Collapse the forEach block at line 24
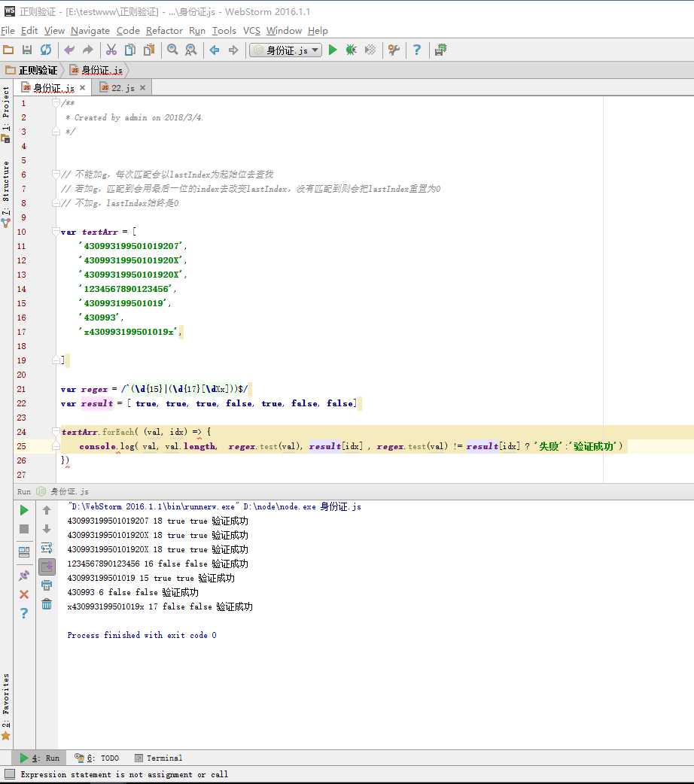Image resolution: width=694 pixels, height=784 pixels. [56, 432]
